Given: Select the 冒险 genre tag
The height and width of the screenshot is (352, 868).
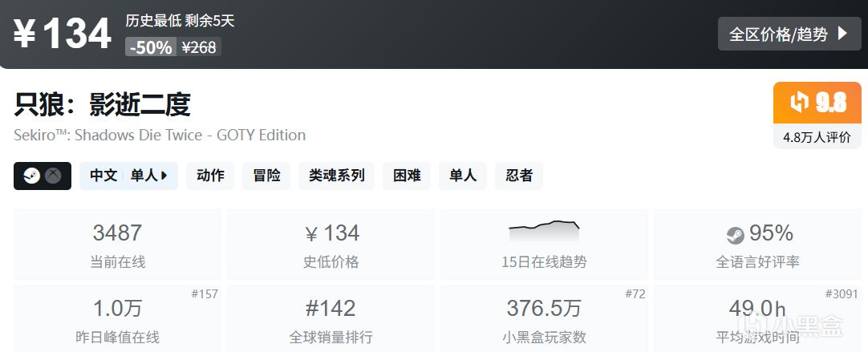Looking at the screenshot, I should coord(266,176).
